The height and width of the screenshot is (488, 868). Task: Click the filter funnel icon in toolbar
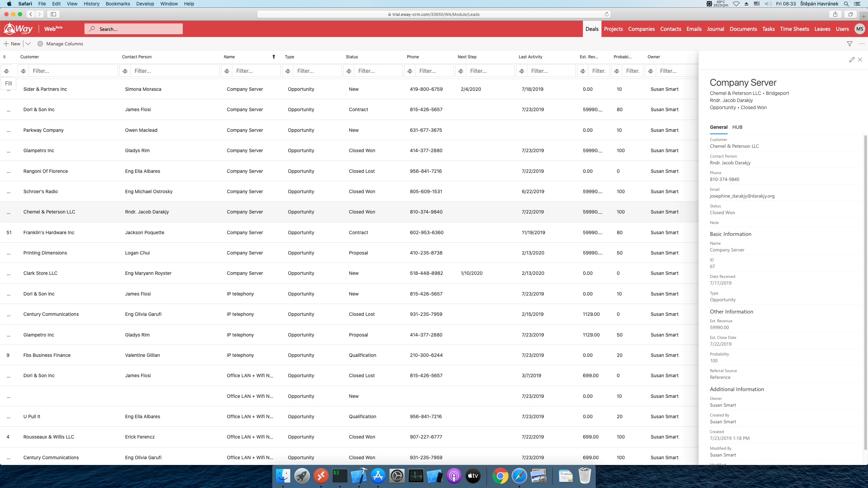pyautogui.click(x=850, y=44)
